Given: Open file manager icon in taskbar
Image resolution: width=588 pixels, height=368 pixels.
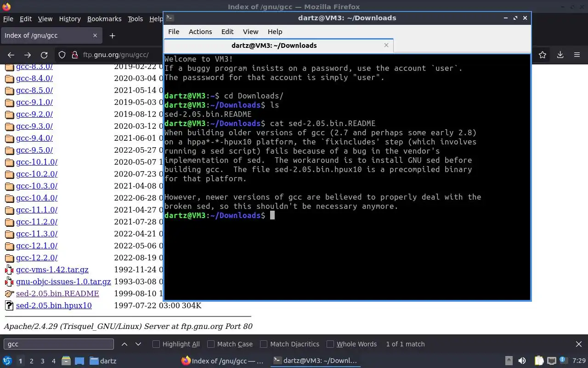Looking at the screenshot, I should click(66, 361).
